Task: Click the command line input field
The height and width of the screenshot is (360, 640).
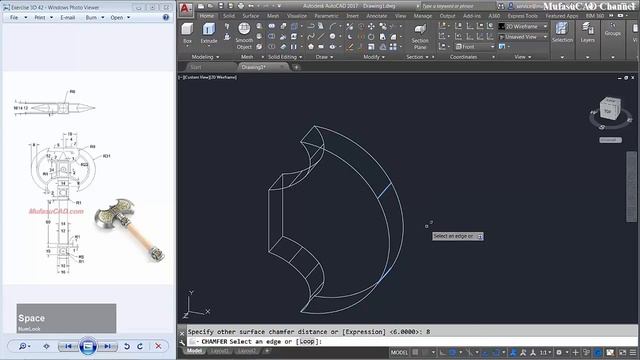Action: pyautogui.click(x=412, y=341)
